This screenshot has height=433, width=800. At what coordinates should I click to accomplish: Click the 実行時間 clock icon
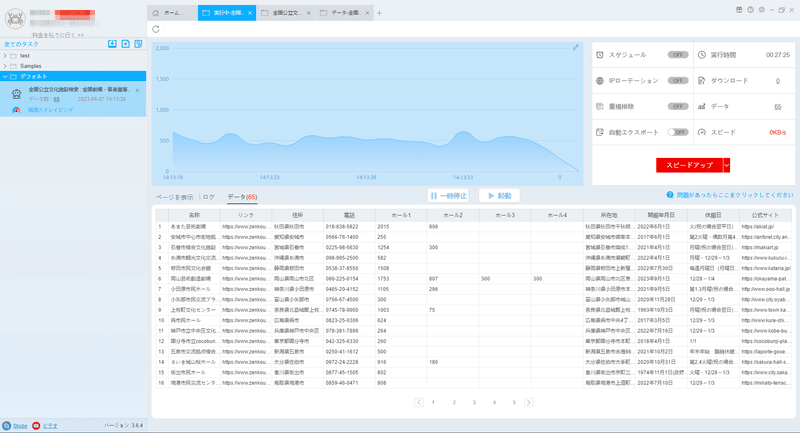point(702,55)
